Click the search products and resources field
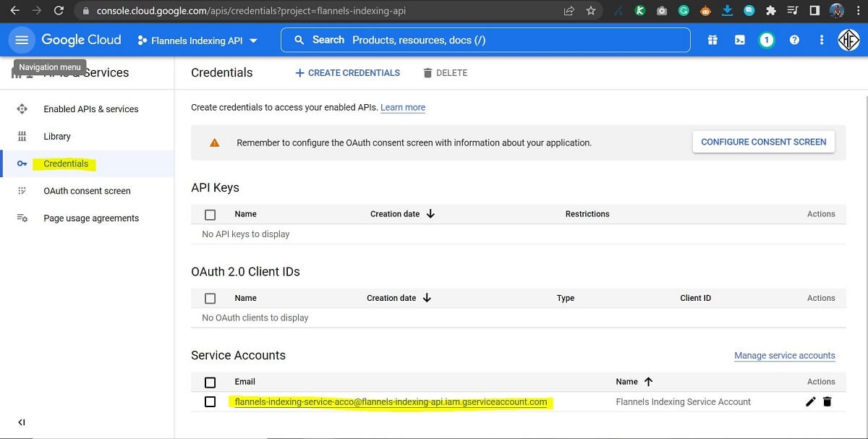The image size is (868, 439). [485, 40]
